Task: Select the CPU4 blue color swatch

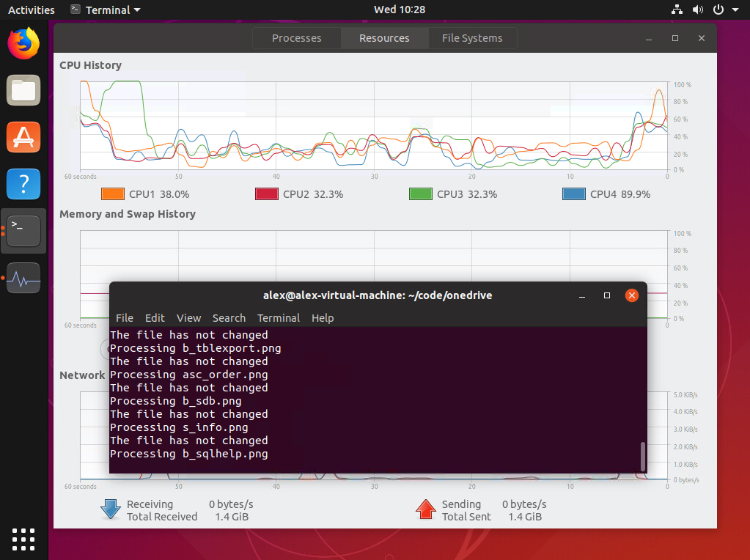Action: click(573, 194)
